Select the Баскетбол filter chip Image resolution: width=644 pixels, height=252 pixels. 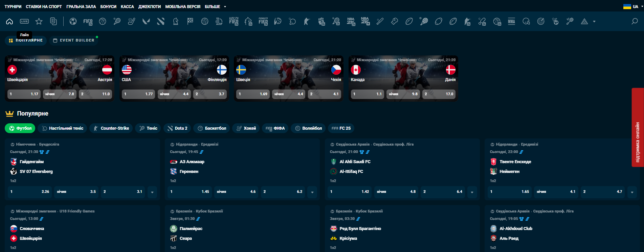click(212, 128)
